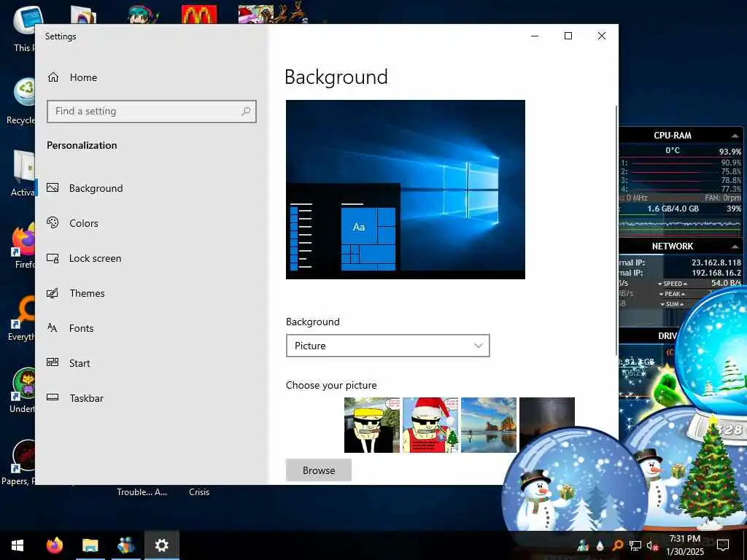The height and width of the screenshot is (560, 747).
Task: Select the This PC desktop icon
Action: (24, 28)
